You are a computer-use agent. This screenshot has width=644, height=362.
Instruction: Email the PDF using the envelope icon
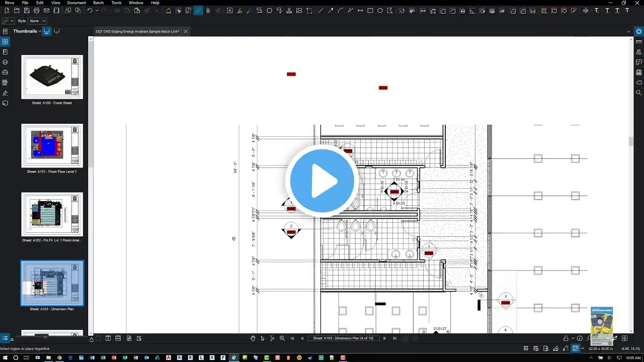point(46,11)
